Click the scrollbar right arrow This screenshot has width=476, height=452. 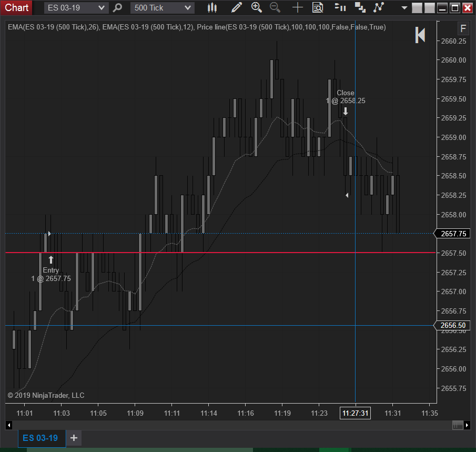467,425
